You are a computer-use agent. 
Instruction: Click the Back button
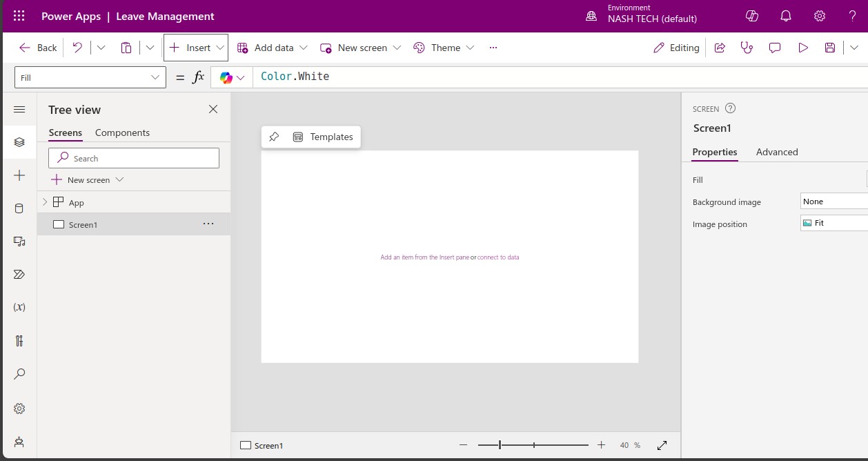tap(39, 48)
